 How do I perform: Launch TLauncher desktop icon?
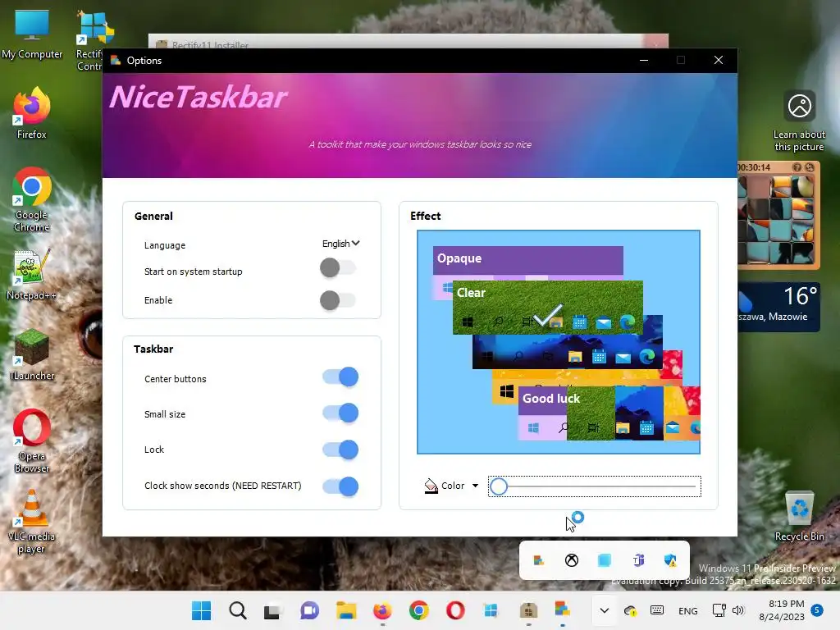[x=32, y=355]
